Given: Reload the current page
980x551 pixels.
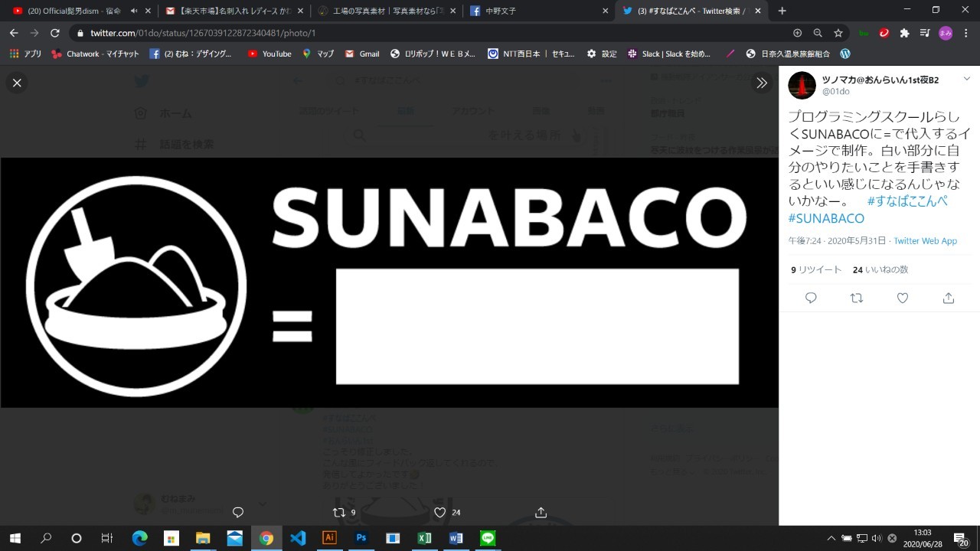Looking at the screenshot, I should click(55, 33).
